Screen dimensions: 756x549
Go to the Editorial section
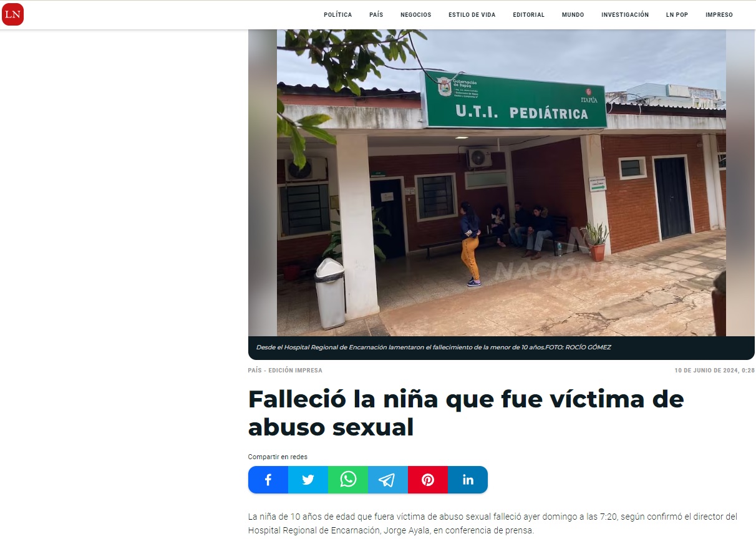click(529, 15)
